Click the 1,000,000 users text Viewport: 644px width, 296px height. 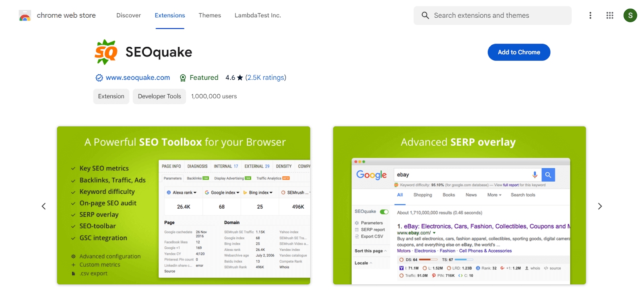(x=214, y=96)
